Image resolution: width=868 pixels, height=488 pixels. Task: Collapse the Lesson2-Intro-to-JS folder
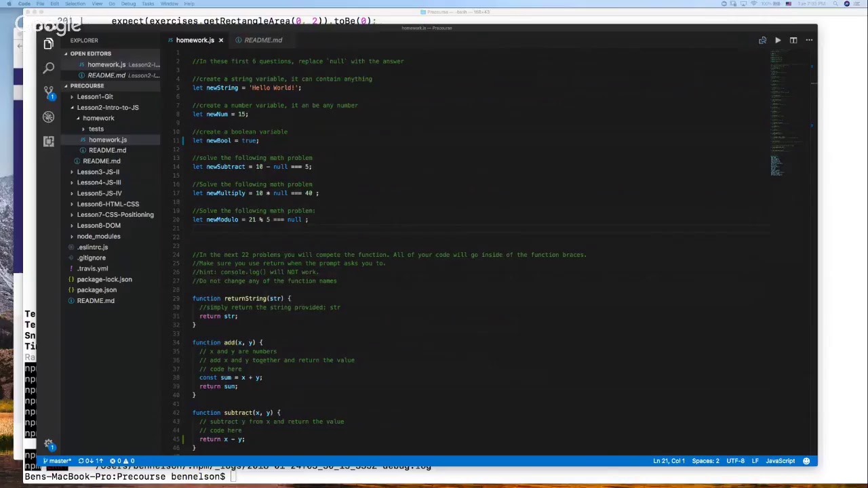point(107,107)
